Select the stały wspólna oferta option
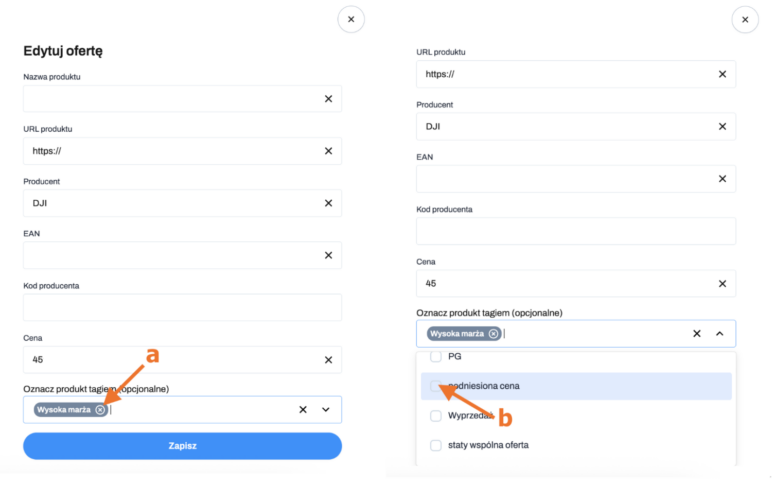774x485 pixels. tap(489, 445)
